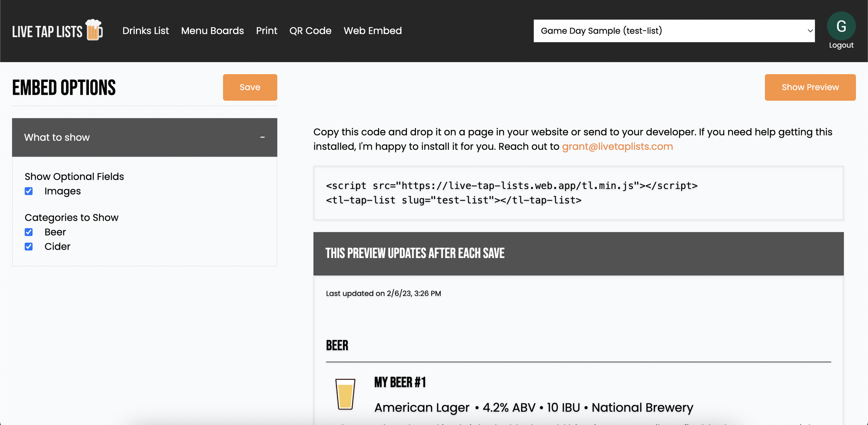The width and height of the screenshot is (868, 425).
Task: Collapse the What to show section
Action: [144, 137]
